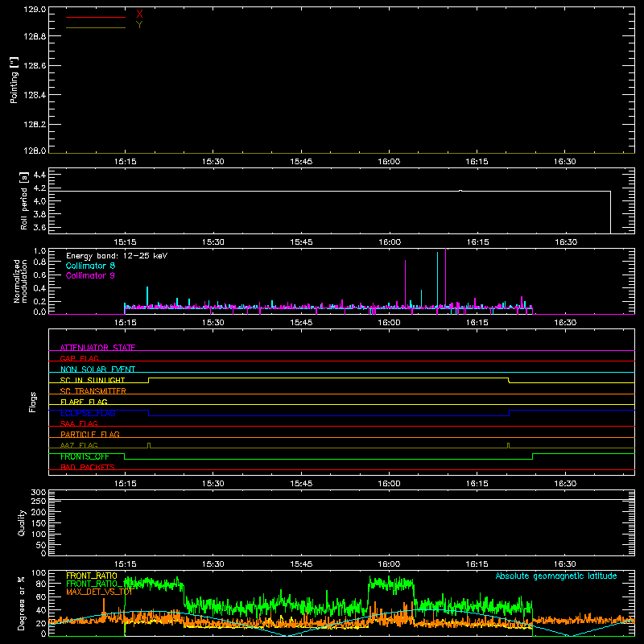Click the tallest cyan Collimator 8 modulation spike
The width and height of the screenshot is (644, 644).
pos(437,279)
